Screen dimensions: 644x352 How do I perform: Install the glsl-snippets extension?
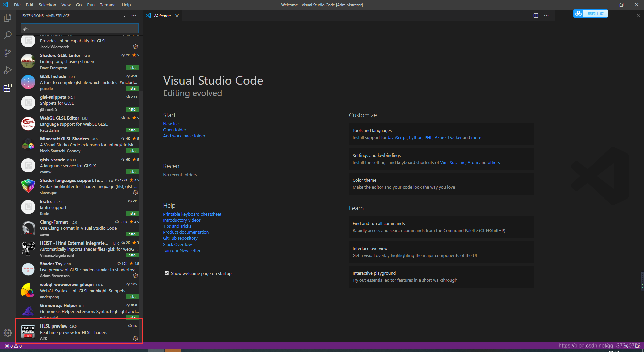(x=132, y=109)
